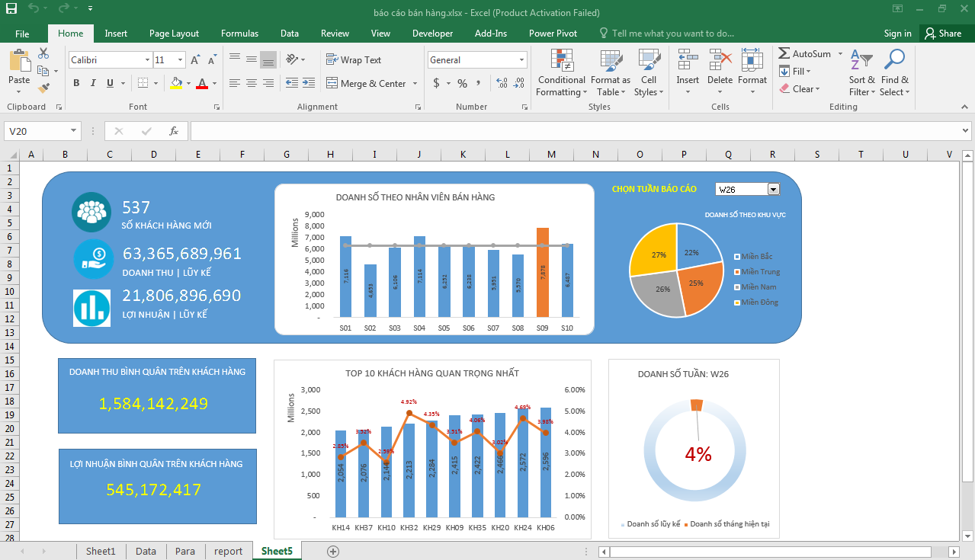This screenshot has width=975, height=560.
Task: Open the Borders dropdown
Action: 156,83
